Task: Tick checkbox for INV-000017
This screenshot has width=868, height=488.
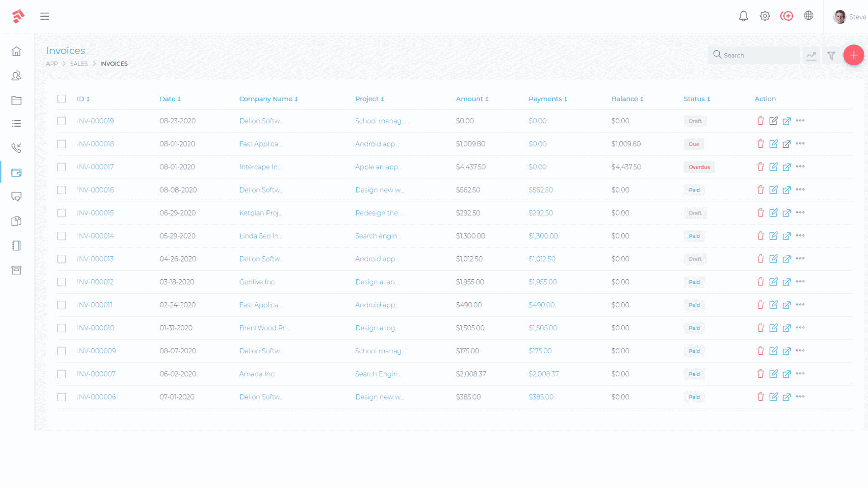Action: tap(61, 167)
